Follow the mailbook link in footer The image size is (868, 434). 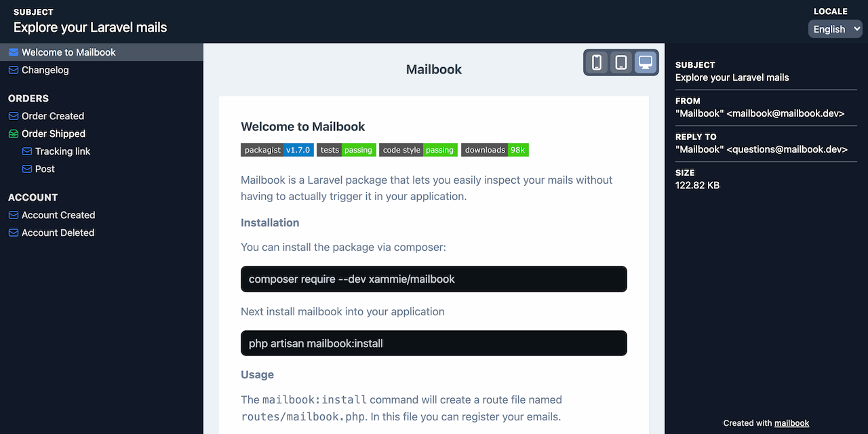pyautogui.click(x=792, y=423)
